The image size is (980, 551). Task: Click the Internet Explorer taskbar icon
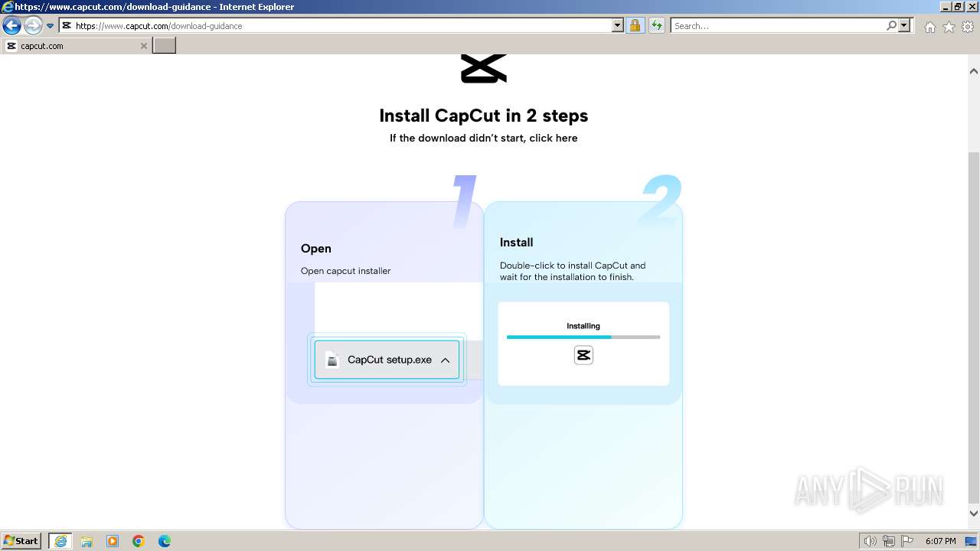pyautogui.click(x=60, y=541)
